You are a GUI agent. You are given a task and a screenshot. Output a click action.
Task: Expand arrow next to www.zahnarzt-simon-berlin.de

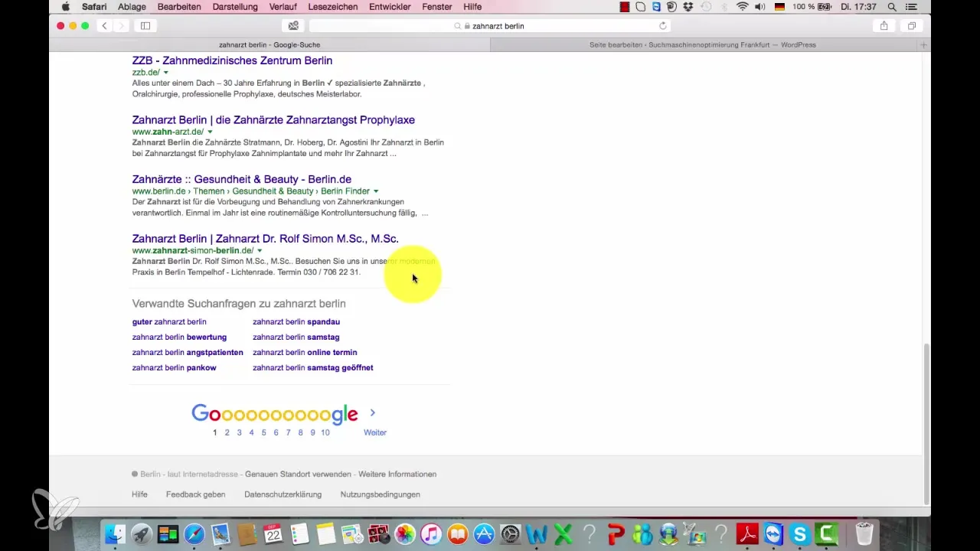point(260,251)
